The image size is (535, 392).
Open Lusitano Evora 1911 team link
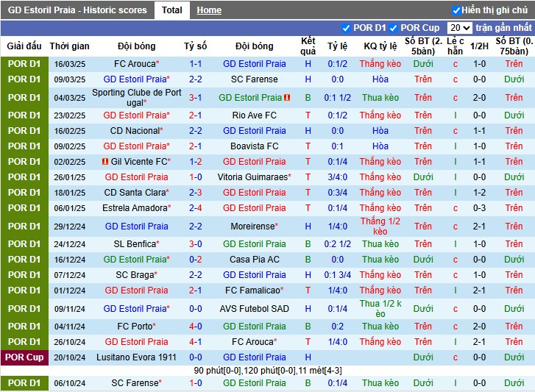click(136, 357)
